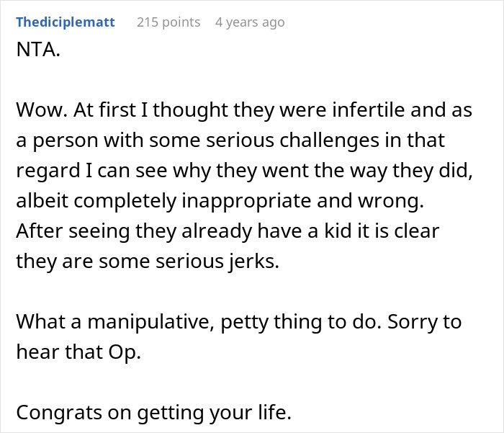Click the line they are some serious jerks

pyautogui.click(x=148, y=262)
